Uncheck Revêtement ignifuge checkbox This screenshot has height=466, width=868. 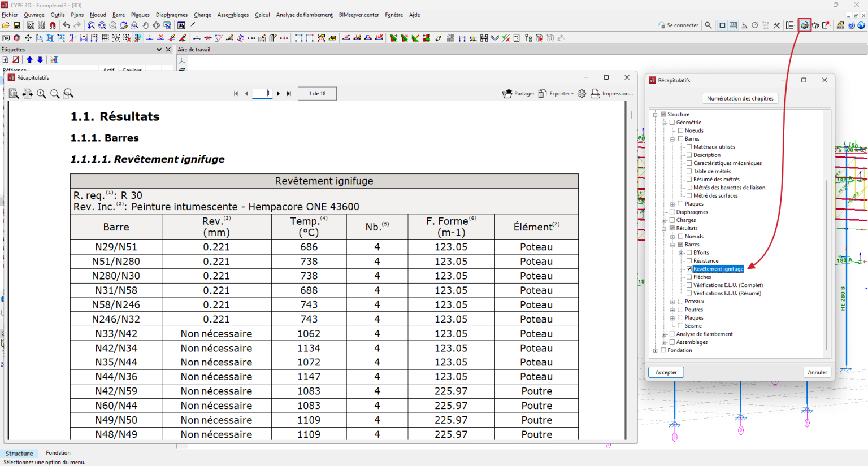[x=689, y=269]
